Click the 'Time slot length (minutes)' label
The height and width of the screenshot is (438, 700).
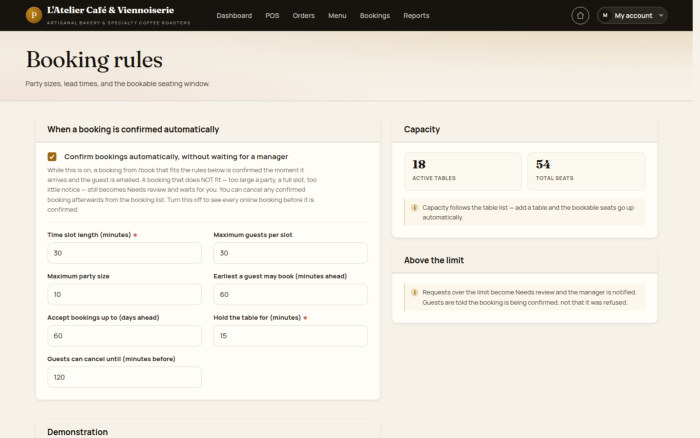[89, 235]
